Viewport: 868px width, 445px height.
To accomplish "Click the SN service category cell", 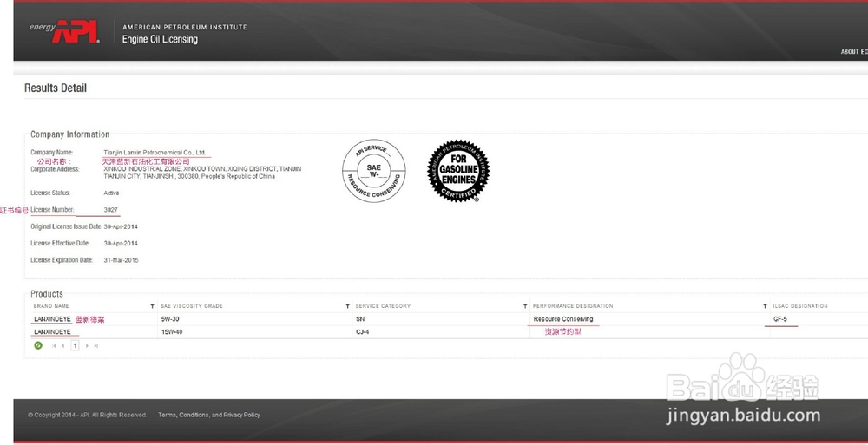I will pos(361,319).
